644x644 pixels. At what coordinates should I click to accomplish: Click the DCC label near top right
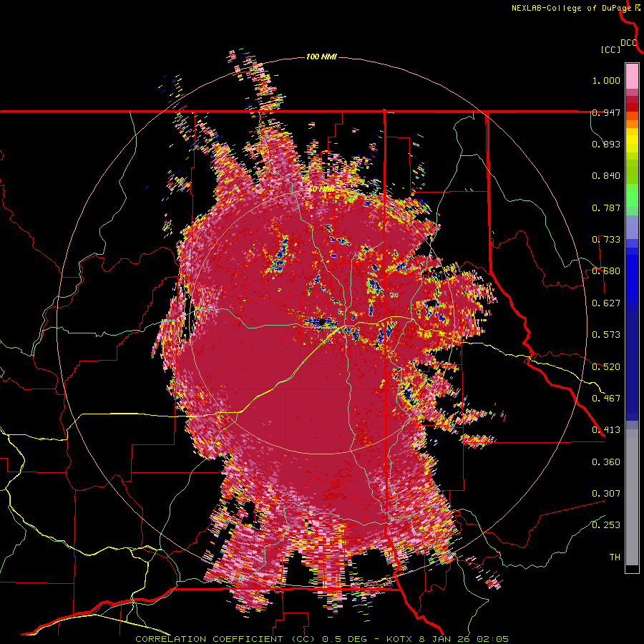[x=629, y=43]
